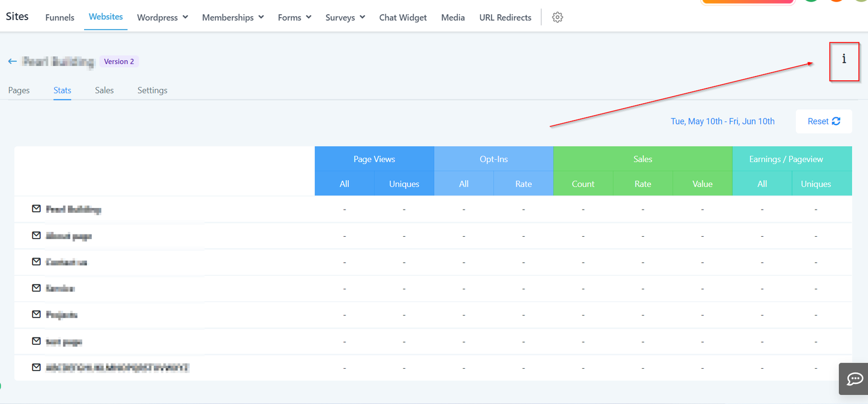Screen dimensions: 868x404
Task: Click the envelope icon in the second row
Action: (x=36, y=236)
